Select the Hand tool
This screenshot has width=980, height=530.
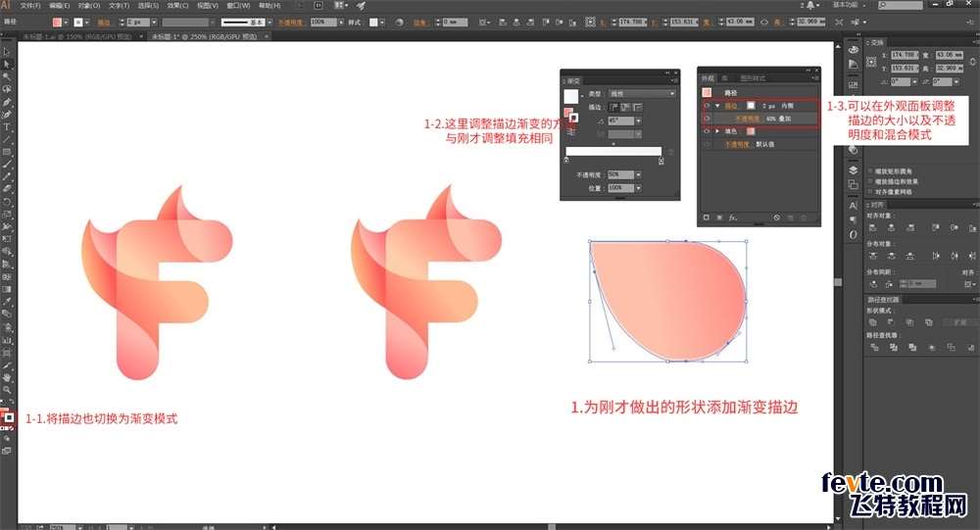click(x=6, y=377)
